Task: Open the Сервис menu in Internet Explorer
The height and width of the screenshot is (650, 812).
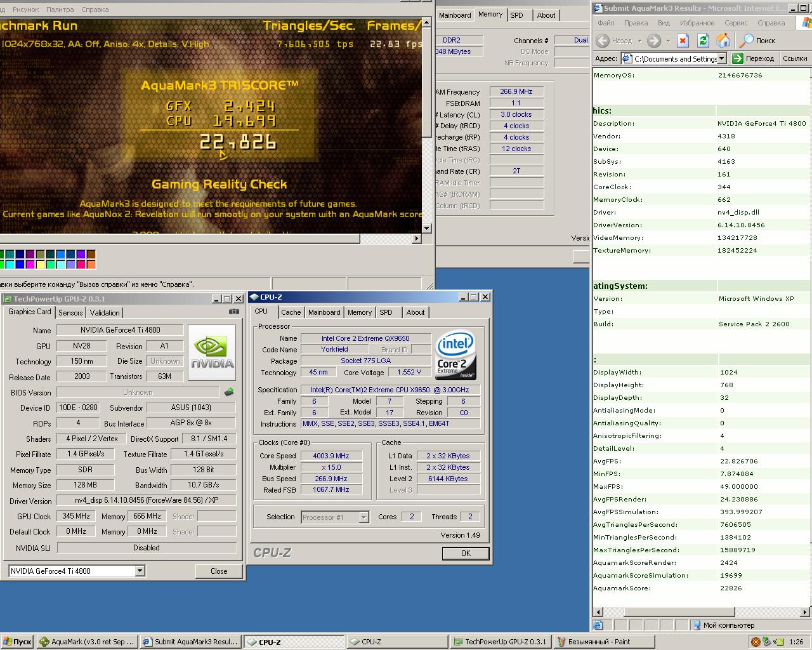Action: coord(736,23)
